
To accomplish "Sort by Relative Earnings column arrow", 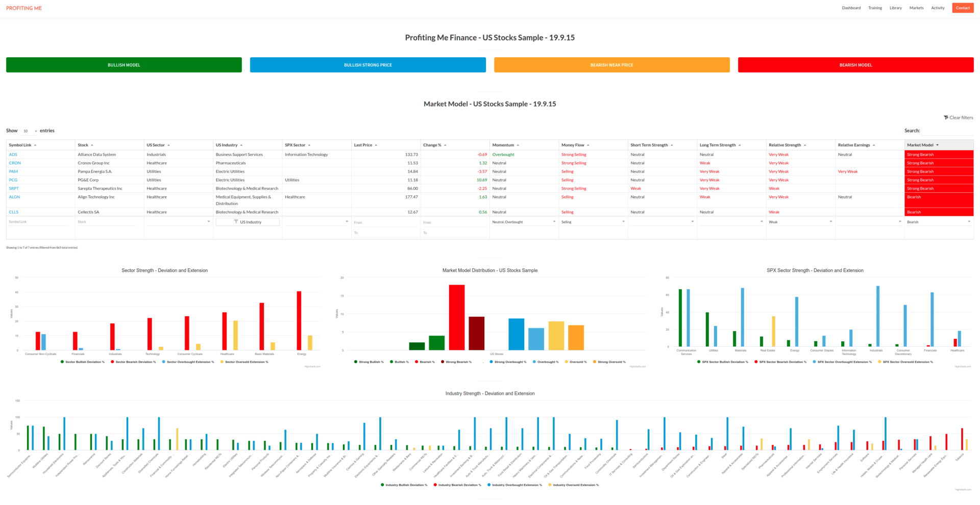I will pyautogui.click(x=874, y=145).
